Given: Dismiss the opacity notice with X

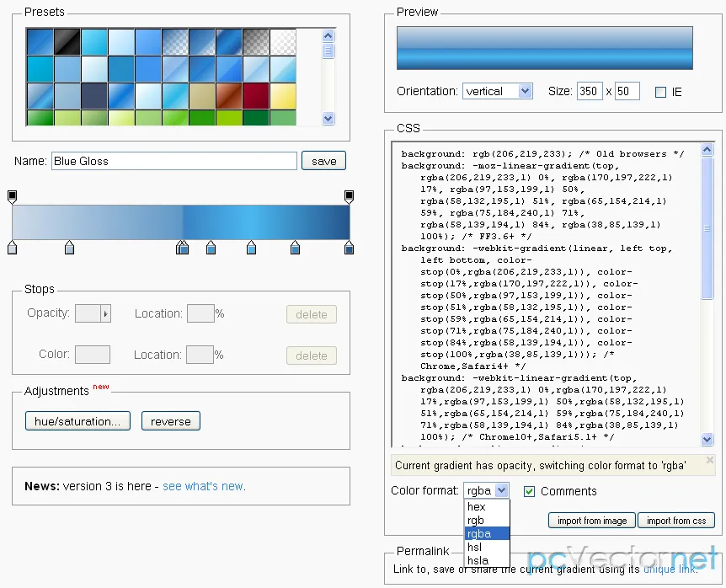Looking at the screenshot, I should pos(710,460).
